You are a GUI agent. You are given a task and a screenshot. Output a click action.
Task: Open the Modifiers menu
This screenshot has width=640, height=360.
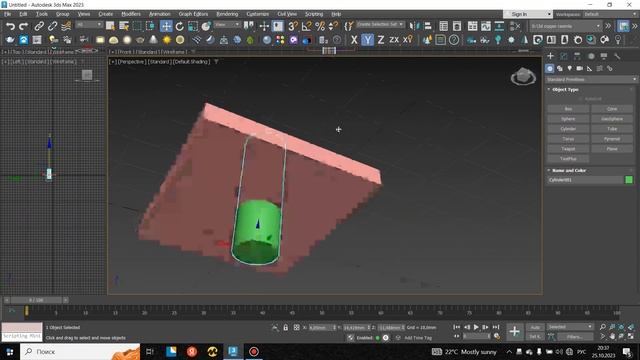pos(131,14)
